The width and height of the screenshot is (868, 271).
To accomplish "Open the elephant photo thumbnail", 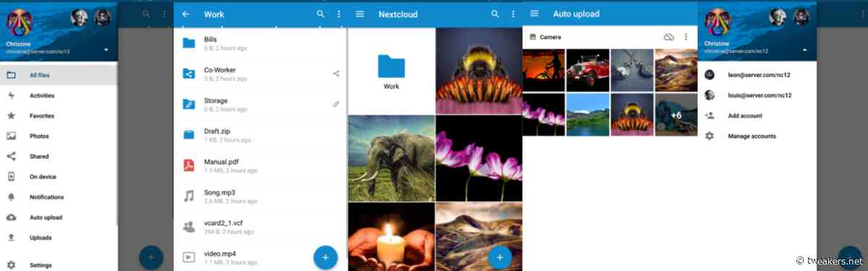I will [x=391, y=158].
